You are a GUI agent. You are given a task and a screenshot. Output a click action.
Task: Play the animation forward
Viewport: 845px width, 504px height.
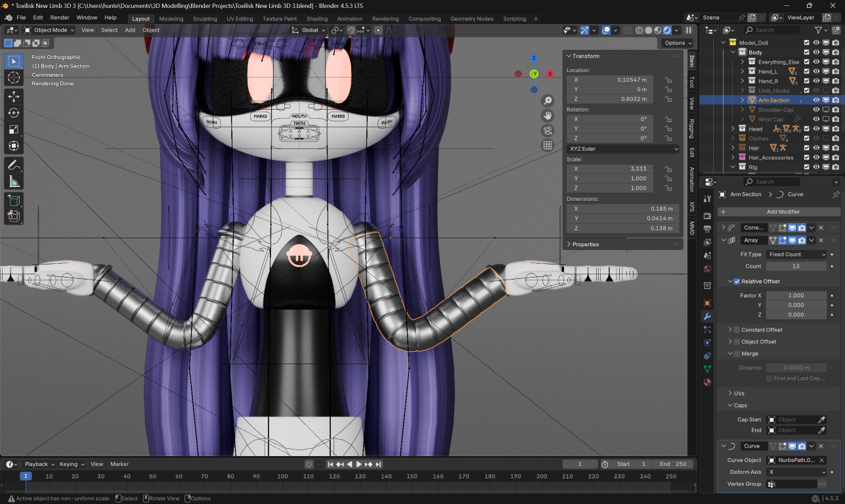(x=359, y=464)
